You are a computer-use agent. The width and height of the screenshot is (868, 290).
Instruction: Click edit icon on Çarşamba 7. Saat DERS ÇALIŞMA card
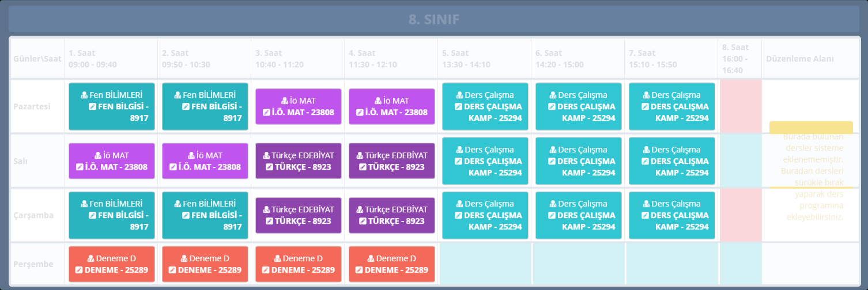click(645, 215)
